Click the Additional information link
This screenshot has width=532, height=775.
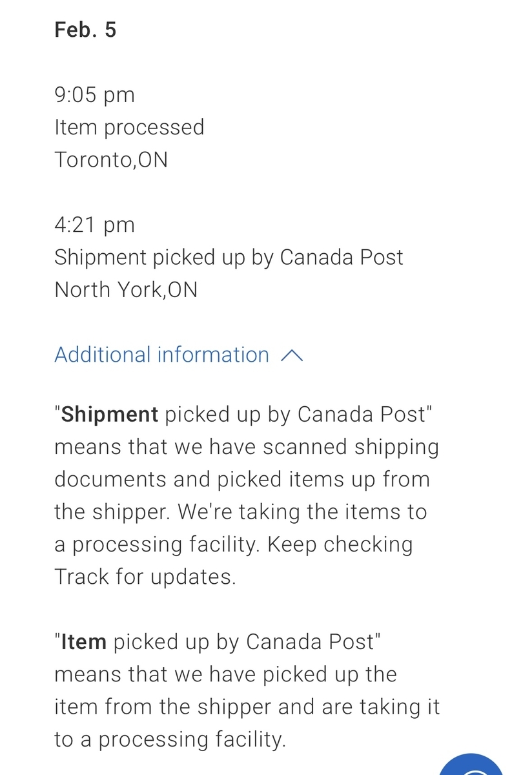(x=161, y=355)
